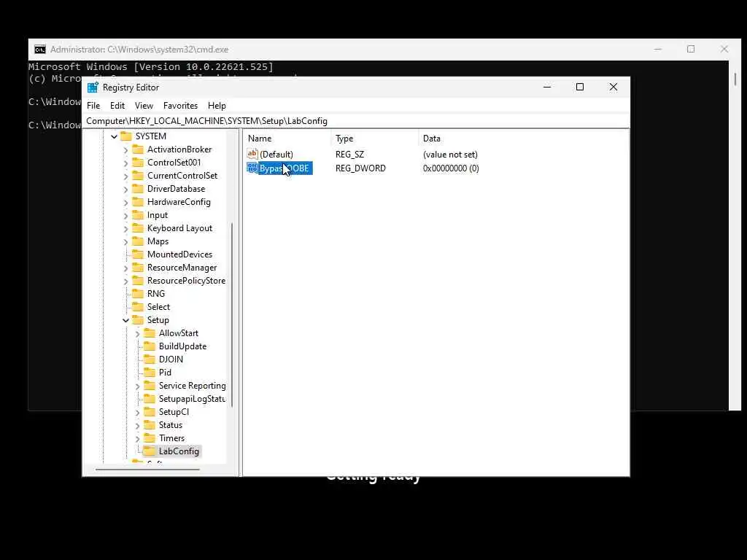Select the CurrentControlSet folder icon

pyautogui.click(x=138, y=176)
